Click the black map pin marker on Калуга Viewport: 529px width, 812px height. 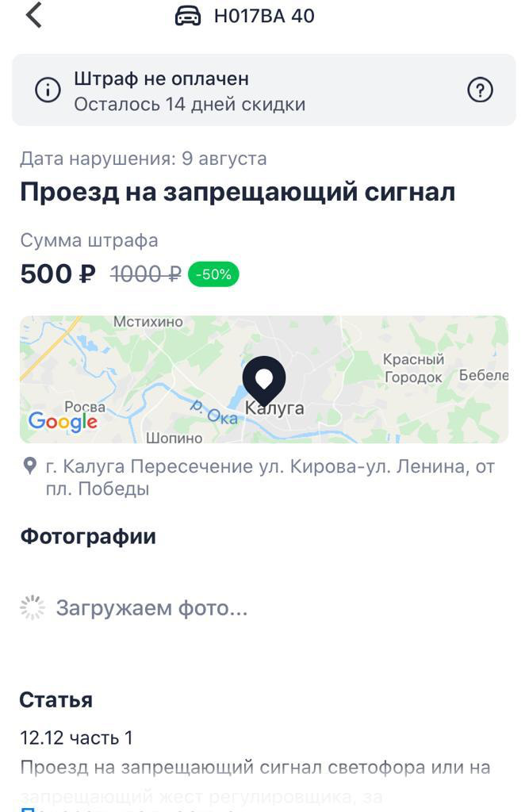(264, 380)
